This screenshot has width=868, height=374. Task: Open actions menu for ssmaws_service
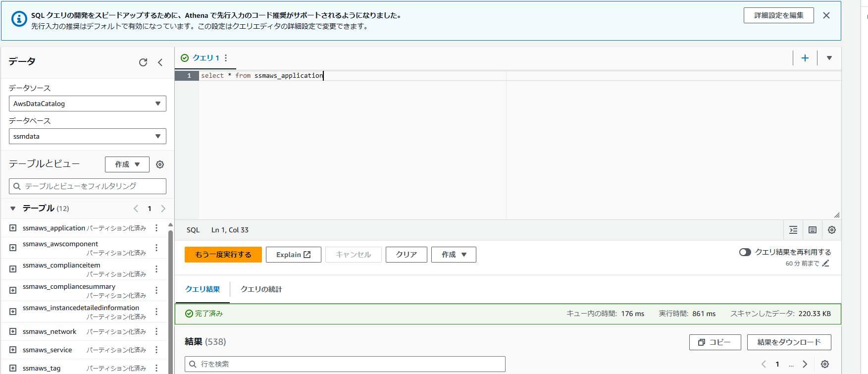pyautogui.click(x=156, y=350)
